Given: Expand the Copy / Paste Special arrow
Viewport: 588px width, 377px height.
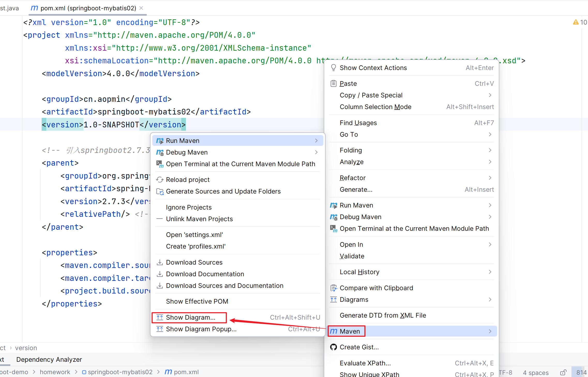Looking at the screenshot, I should [x=490, y=95].
